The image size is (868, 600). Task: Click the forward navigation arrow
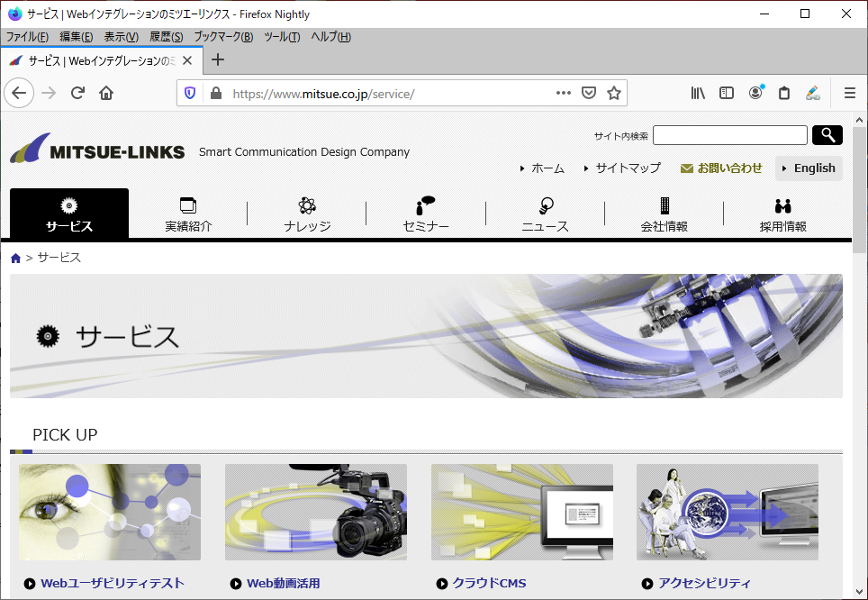(x=49, y=93)
